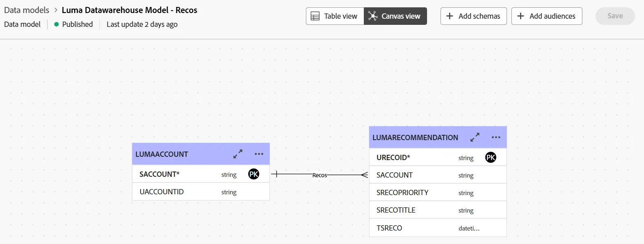Click the string type of UACCOUNTID
Viewport: 644px width, 244px height.
(229, 192)
